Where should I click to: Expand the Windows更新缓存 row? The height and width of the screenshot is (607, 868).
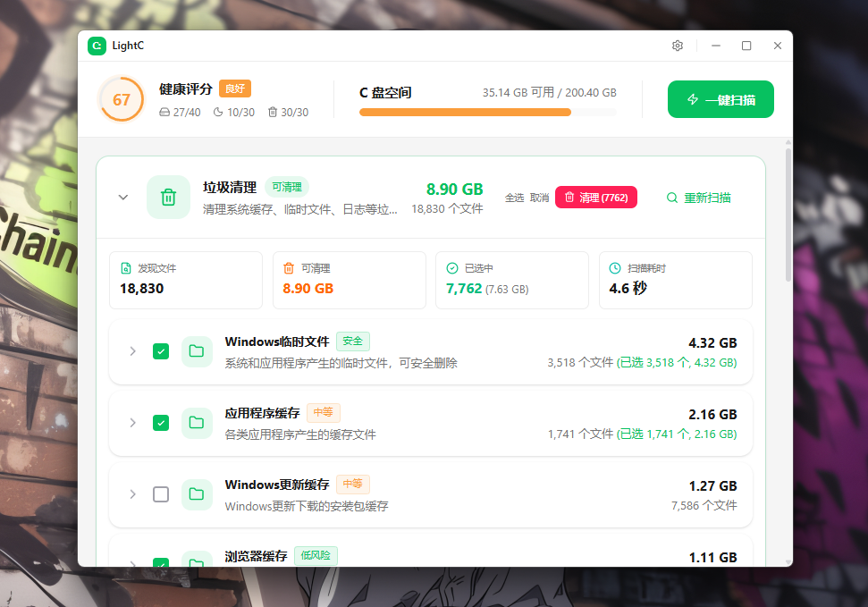pyautogui.click(x=133, y=494)
